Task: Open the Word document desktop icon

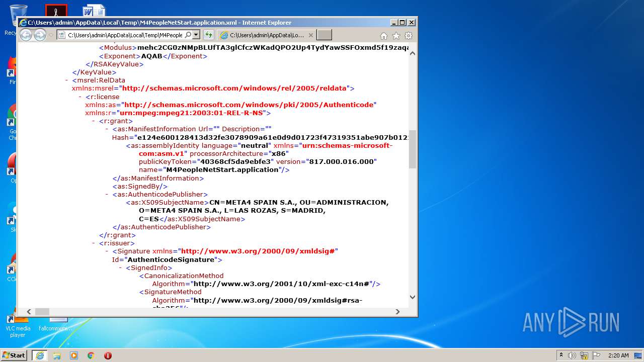Action: click(94, 11)
